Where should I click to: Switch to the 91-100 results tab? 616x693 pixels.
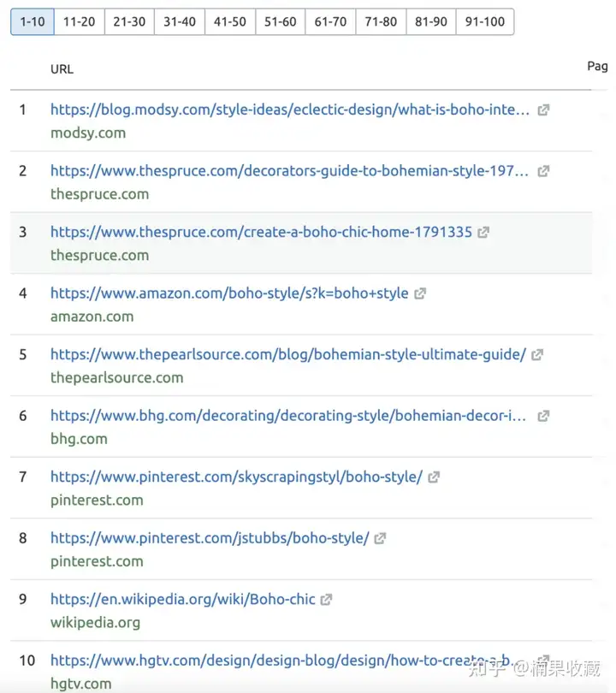[x=485, y=21]
